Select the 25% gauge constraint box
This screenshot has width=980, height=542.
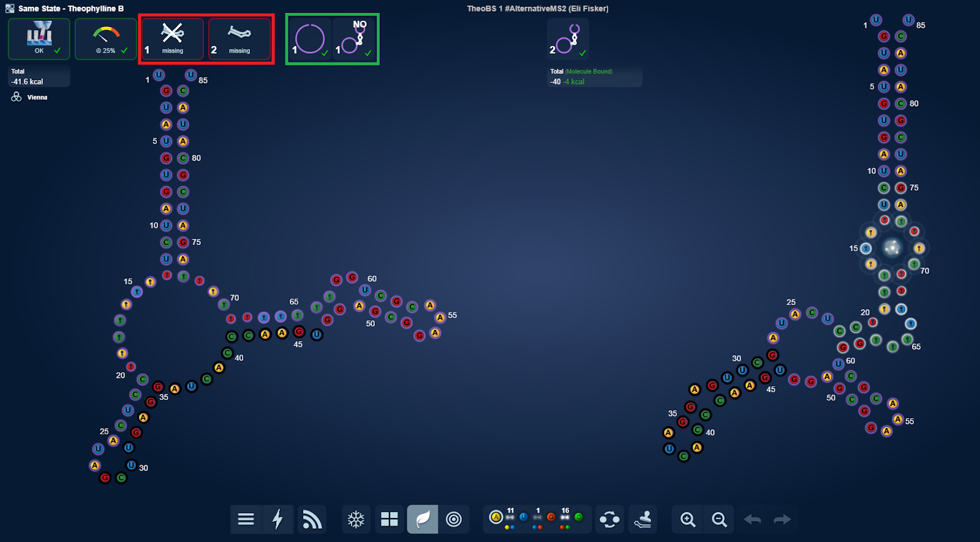(106, 39)
